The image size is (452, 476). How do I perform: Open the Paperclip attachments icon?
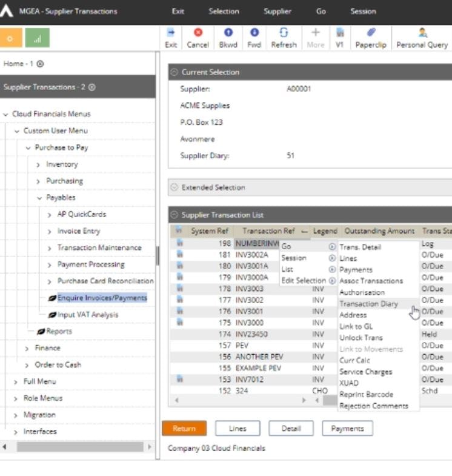371,33
